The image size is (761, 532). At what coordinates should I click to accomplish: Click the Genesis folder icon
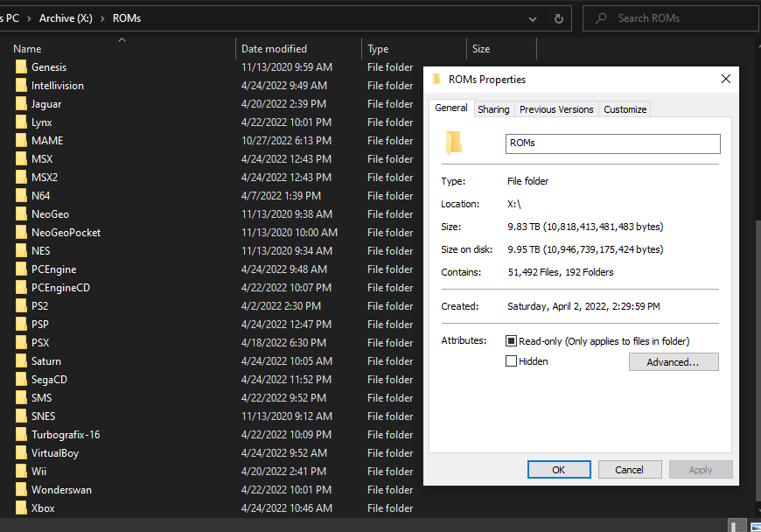pyautogui.click(x=21, y=67)
